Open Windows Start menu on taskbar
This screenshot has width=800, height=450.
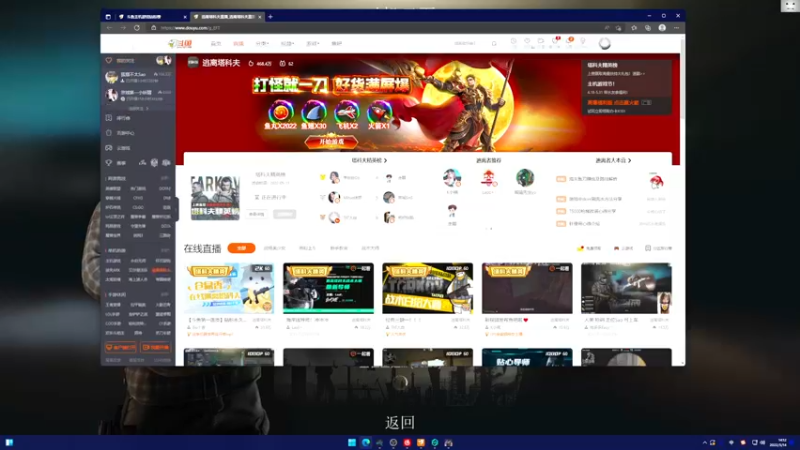352,442
